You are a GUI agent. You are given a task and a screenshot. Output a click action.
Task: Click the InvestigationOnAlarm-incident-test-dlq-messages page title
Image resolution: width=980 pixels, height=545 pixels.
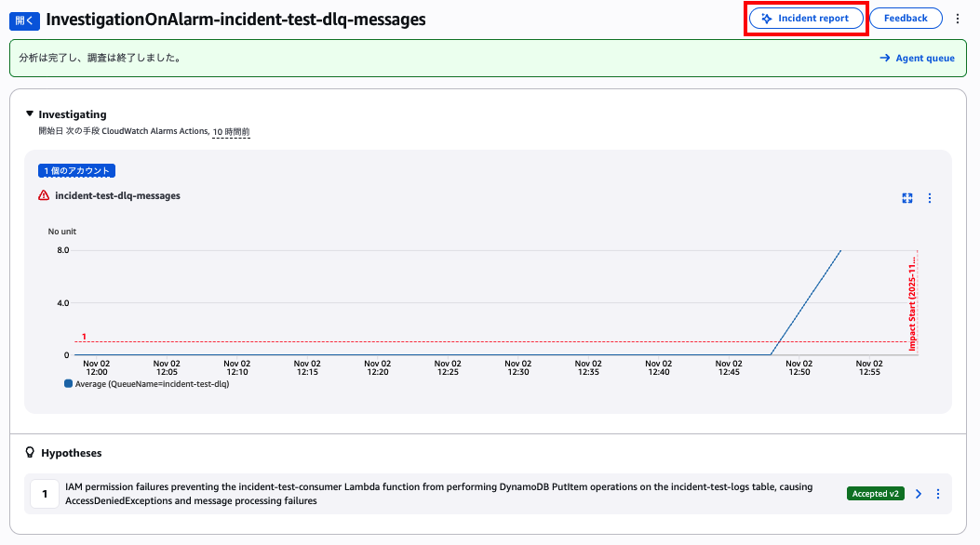coord(235,20)
